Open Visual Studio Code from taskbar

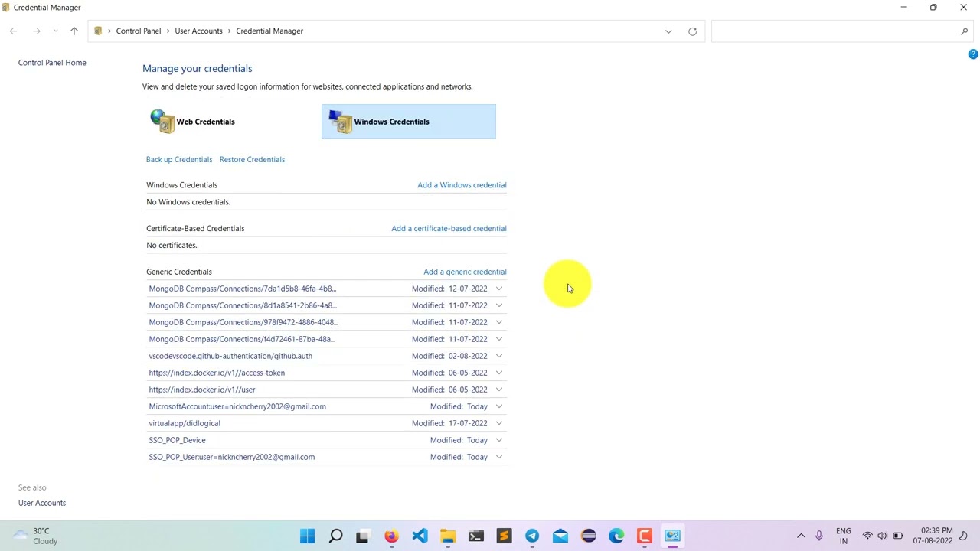pyautogui.click(x=420, y=536)
